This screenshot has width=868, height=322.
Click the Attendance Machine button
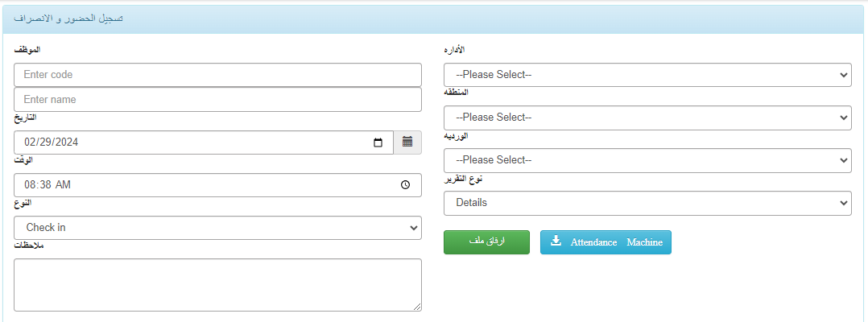tap(606, 242)
